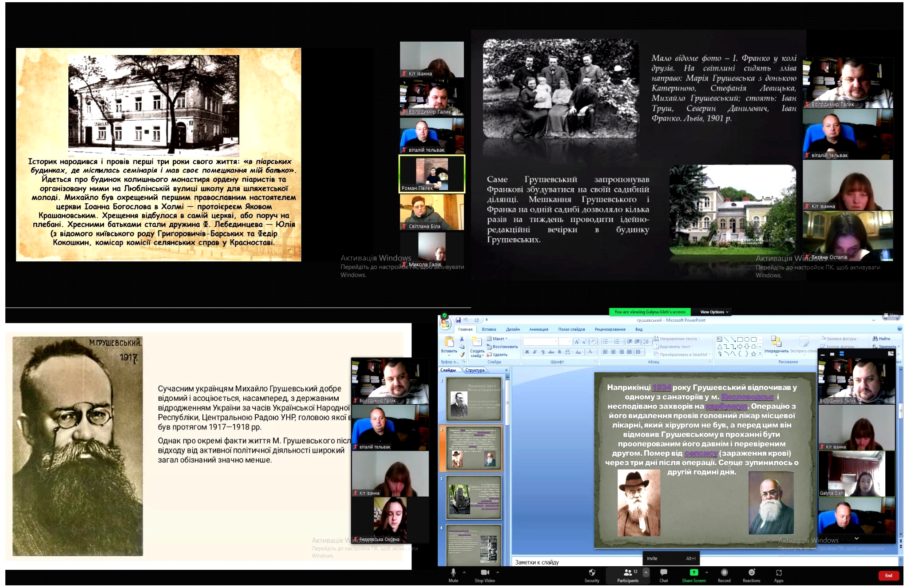Viewport: 907px width, 588px height.
Task: Open the Структура pane tab
Action: pyautogui.click(x=475, y=370)
